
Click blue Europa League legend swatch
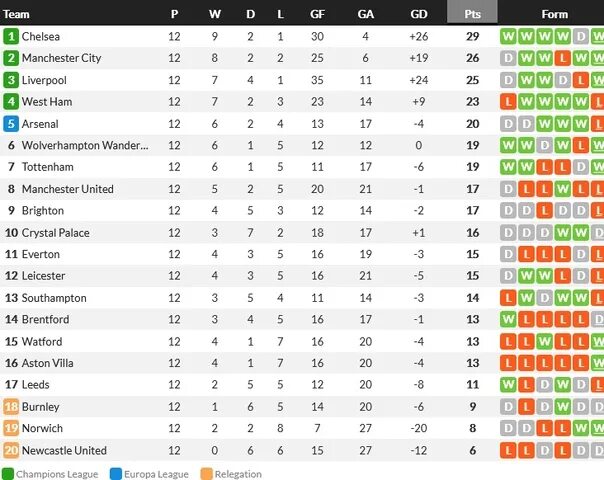pyautogui.click(x=116, y=474)
